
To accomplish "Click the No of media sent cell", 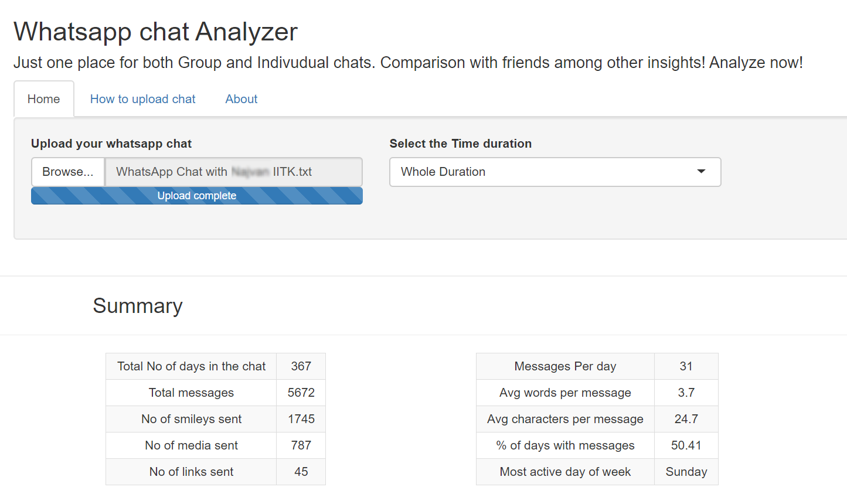I will [x=191, y=445].
